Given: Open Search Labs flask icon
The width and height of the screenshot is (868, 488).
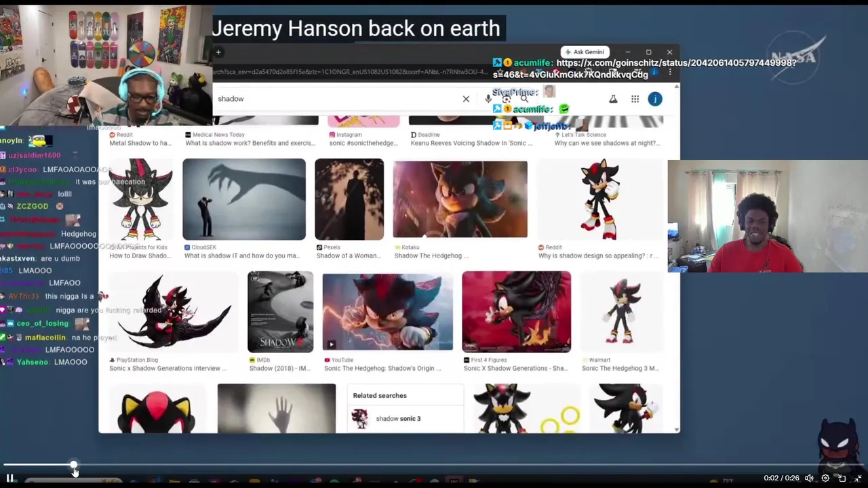Looking at the screenshot, I should [613, 99].
